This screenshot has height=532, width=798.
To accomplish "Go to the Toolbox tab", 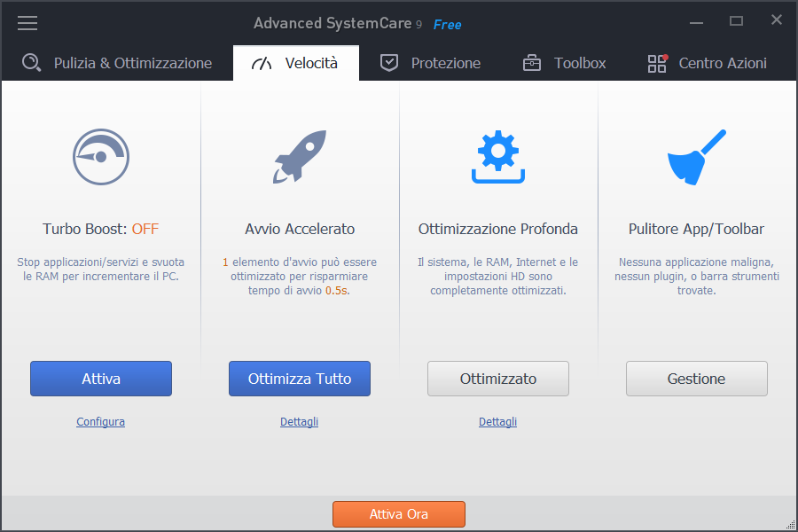I will point(565,63).
